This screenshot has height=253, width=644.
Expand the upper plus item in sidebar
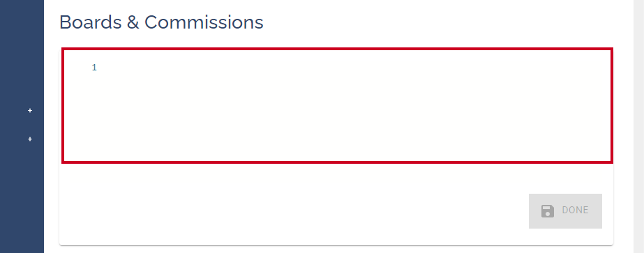tap(29, 111)
